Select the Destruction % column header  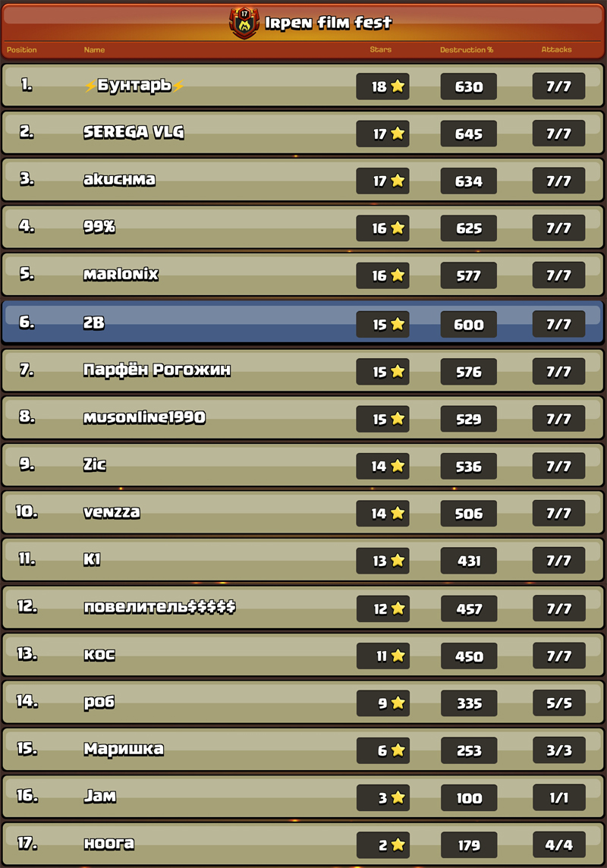(467, 49)
